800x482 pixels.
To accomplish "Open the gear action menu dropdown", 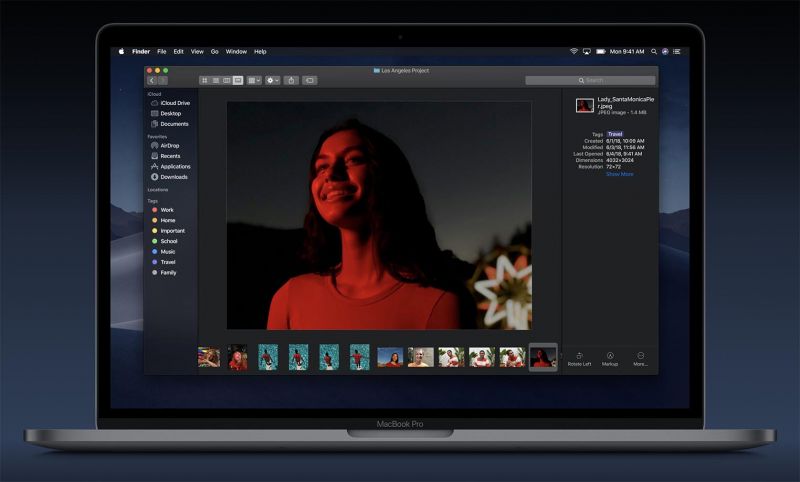I will (273, 81).
